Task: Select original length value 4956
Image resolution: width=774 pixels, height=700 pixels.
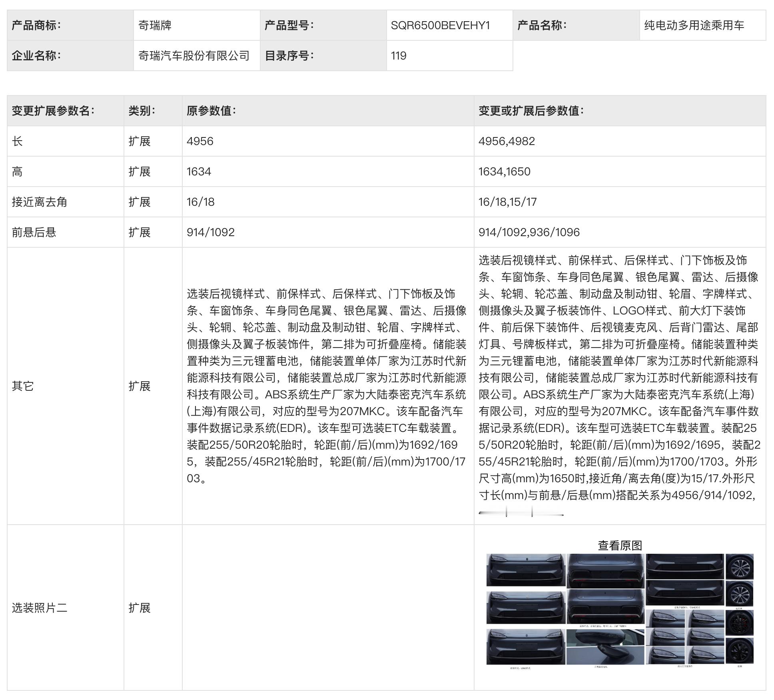Action: (200, 141)
